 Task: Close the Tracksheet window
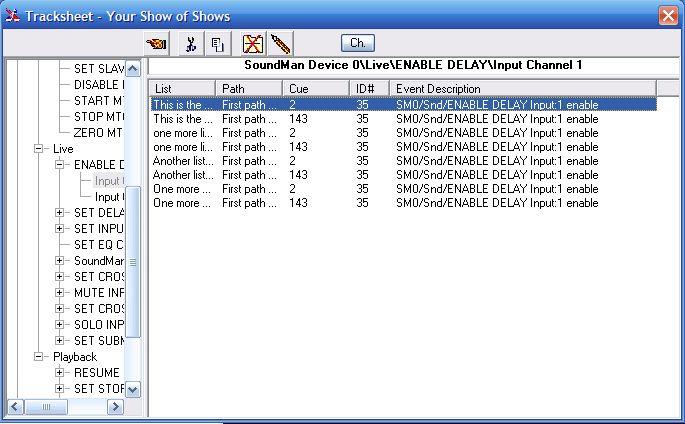click(668, 16)
